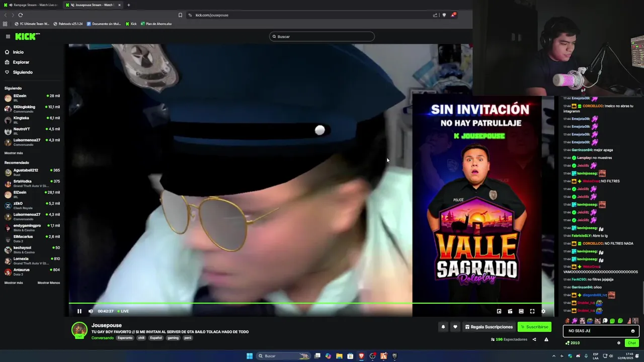Open Plan de Ahorro.xlsx bookmark

pos(156,24)
